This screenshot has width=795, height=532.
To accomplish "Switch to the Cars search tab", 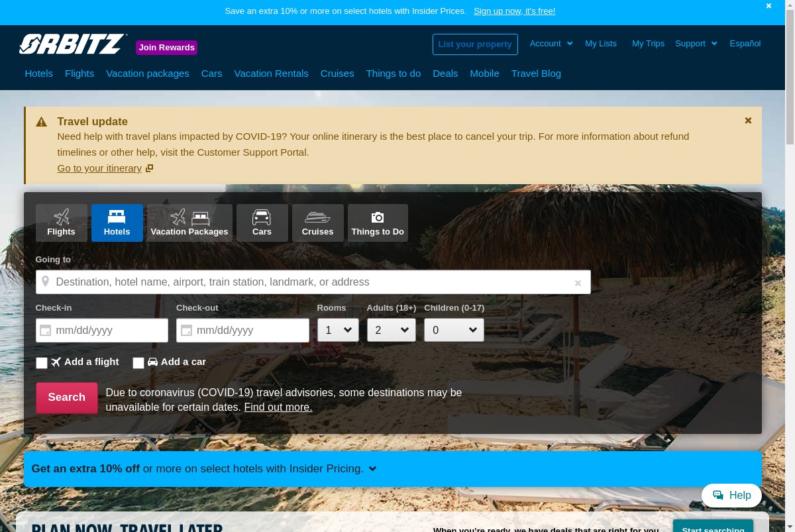I will coord(262,223).
